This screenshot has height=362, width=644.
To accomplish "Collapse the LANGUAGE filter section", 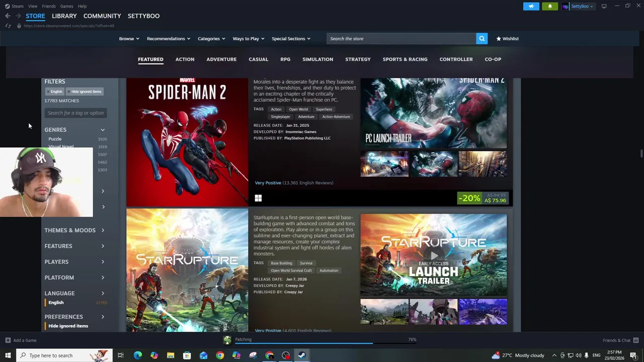I will [74, 293].
